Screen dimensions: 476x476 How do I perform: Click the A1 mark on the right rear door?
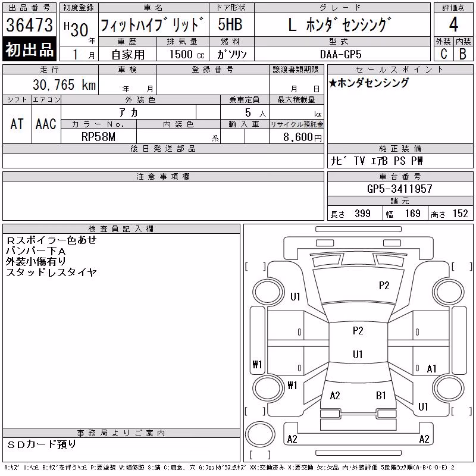click(x=431, y=368)
